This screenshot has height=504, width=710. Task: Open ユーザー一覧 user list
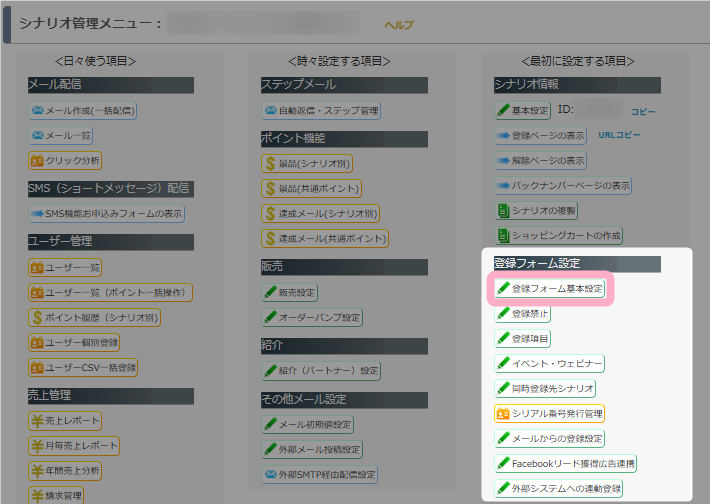point(66,267)
